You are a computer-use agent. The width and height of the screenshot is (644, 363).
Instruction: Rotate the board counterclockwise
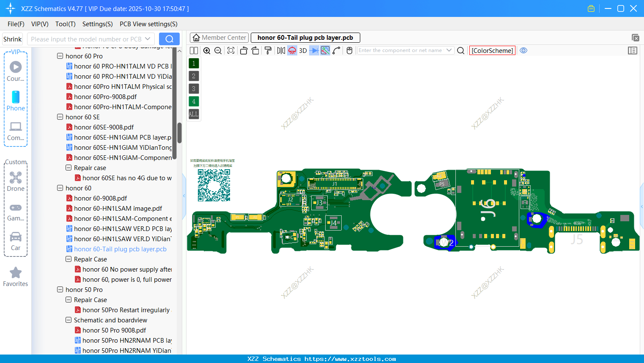pyautogui.click(x=244, y=50)
